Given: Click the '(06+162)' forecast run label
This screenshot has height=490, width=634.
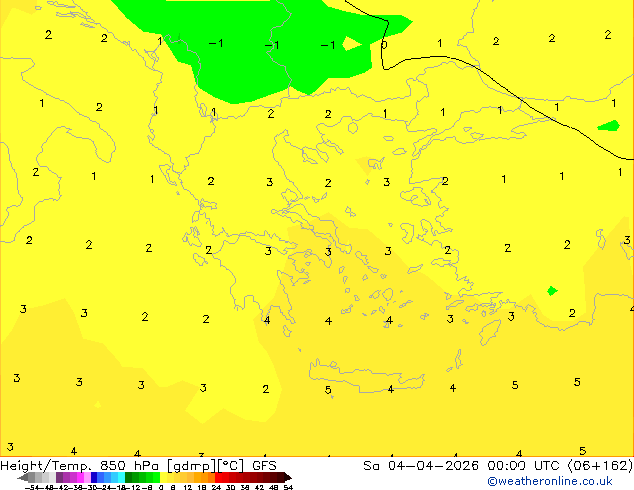Looking at the screenshot, I should tap(600, 465).
